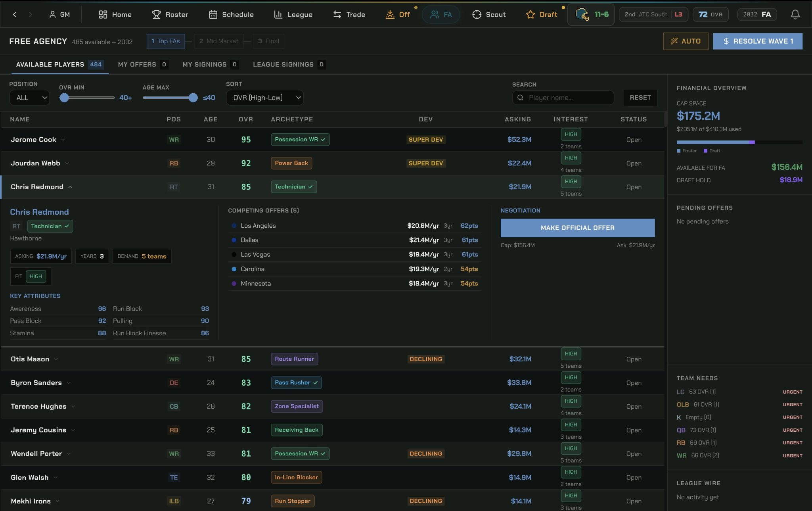
Task: Click the Resolve Wave 1 button
Action: [x=757, y=41]
